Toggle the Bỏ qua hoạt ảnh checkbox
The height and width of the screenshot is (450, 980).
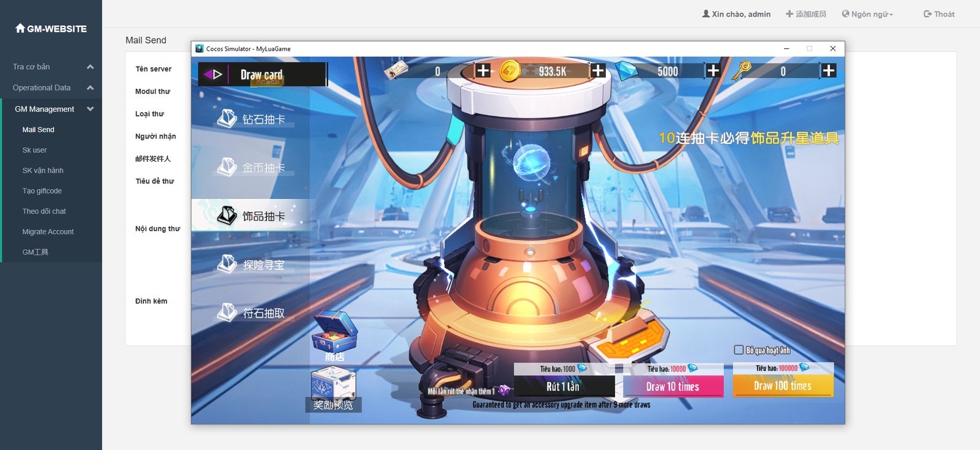pyautogui.click(x=739, y=350)
